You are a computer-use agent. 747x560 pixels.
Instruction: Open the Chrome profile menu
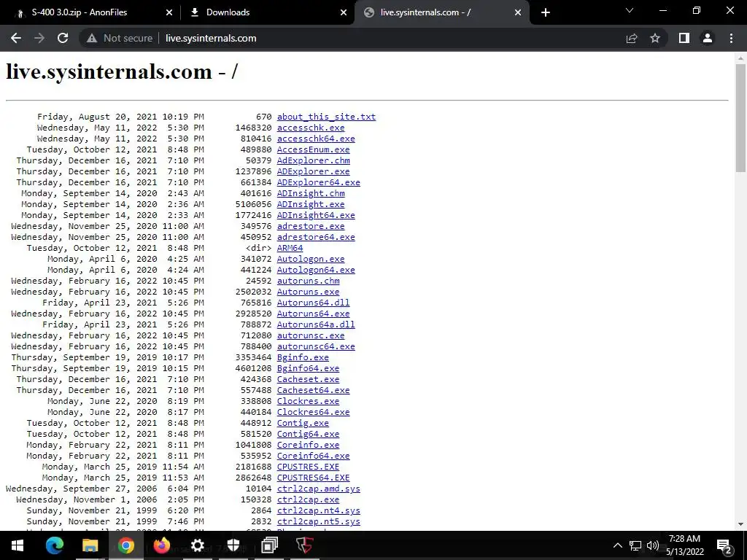pyautogui.click(x=708, y=38)
